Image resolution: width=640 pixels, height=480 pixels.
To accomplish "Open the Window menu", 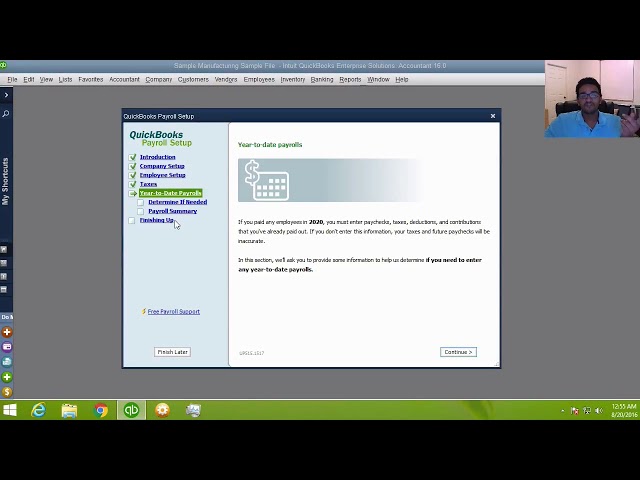I will 378,80.
